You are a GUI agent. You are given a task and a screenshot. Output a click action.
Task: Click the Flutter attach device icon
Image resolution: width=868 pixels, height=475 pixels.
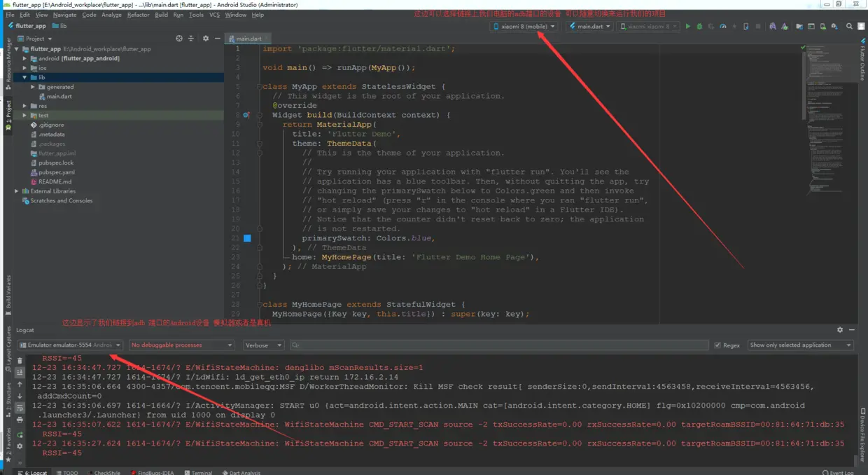click(x=745, y=27)
